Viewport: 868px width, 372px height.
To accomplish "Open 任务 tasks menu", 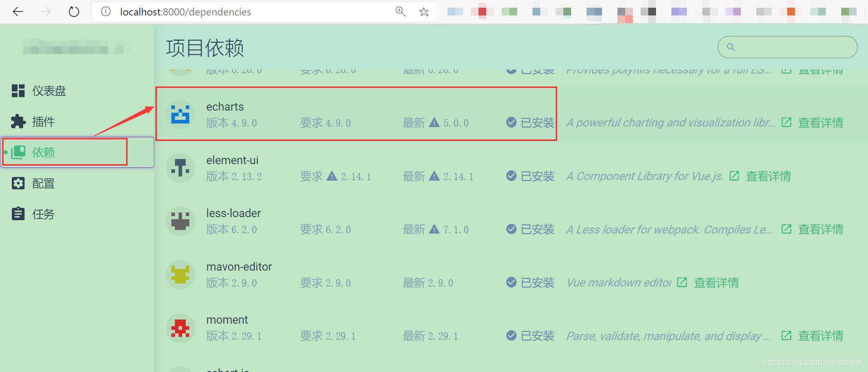I will (x=77, y=214).
